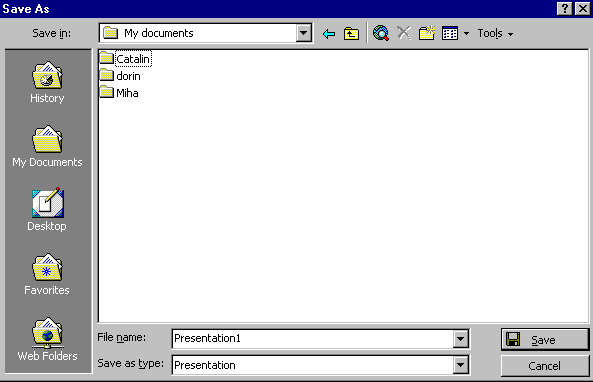Click the Save button

coord(545,339)
